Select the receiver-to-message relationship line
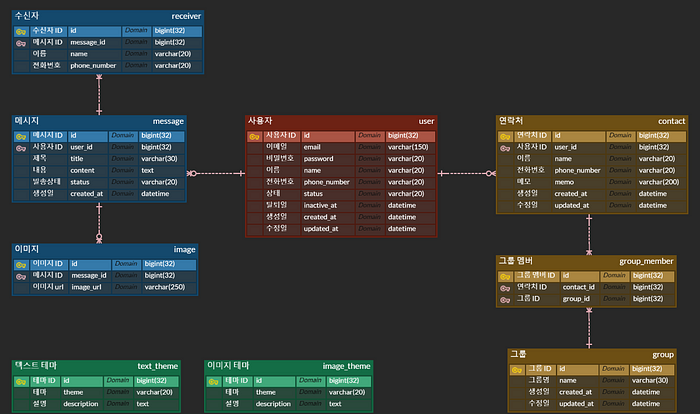The image size is (700, 414). pos(99,95)
